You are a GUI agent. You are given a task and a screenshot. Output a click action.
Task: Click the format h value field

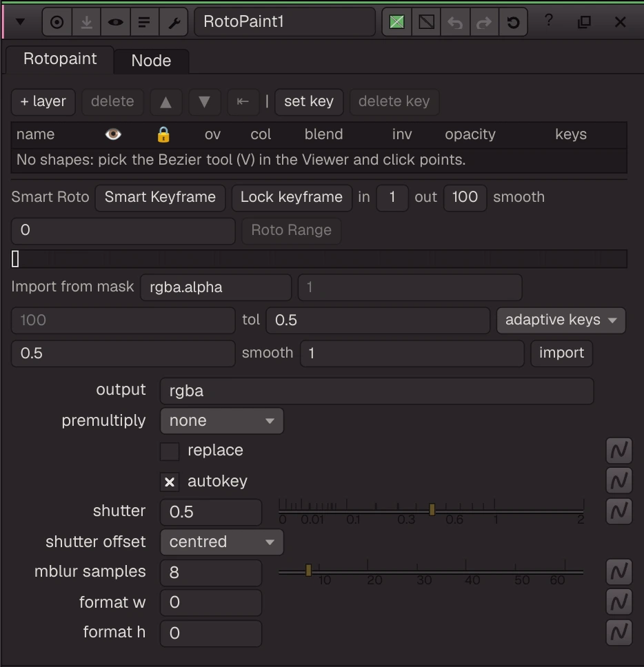point(211,633)
